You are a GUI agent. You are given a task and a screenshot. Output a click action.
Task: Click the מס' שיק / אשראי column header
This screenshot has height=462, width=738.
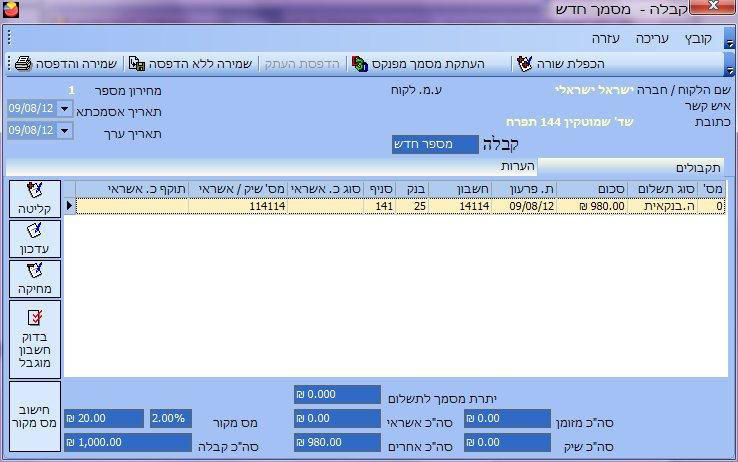[238, 190]
